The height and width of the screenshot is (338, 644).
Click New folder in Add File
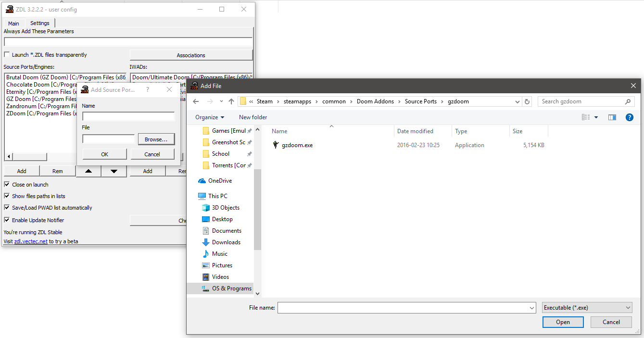pyautogui.click(x=253, y=117)
